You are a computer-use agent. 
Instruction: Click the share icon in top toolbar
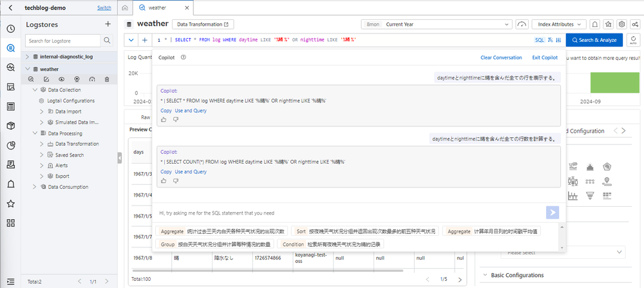635,24
